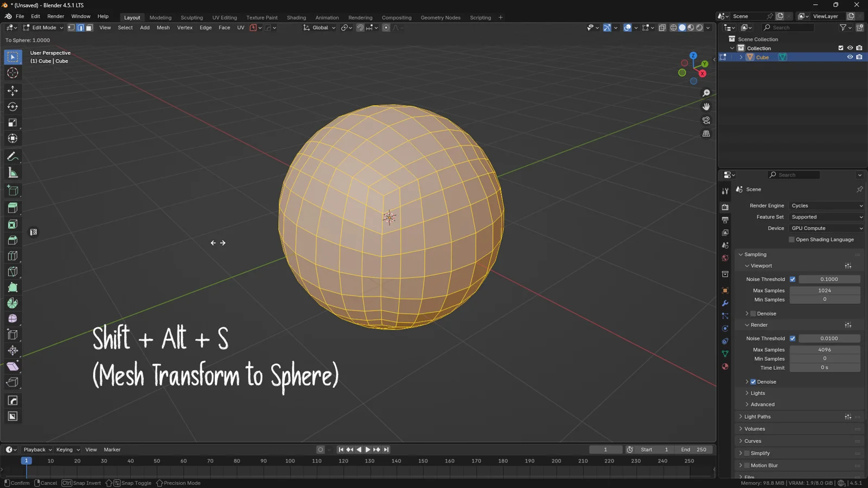Click the End frame 250 field
Image resolution: width=868 pixels, height=488 pixels.
click(694, 450)
